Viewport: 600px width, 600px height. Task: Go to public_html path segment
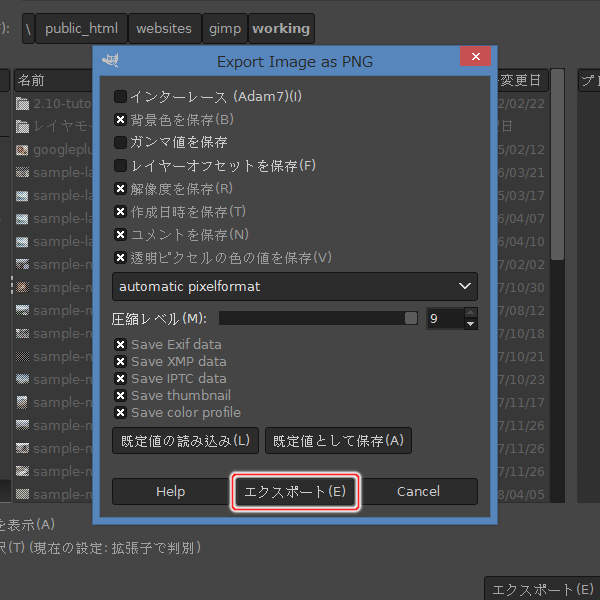[x=81, y=29]
